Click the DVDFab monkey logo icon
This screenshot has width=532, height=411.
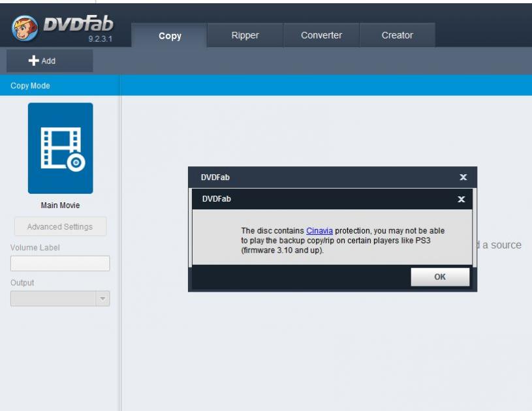(25, 28)
